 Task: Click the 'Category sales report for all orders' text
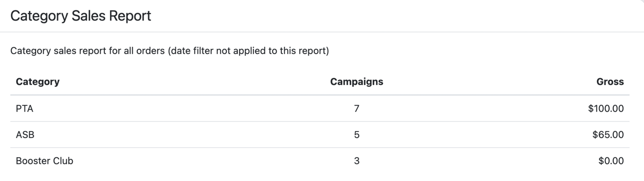pos(87,51)
